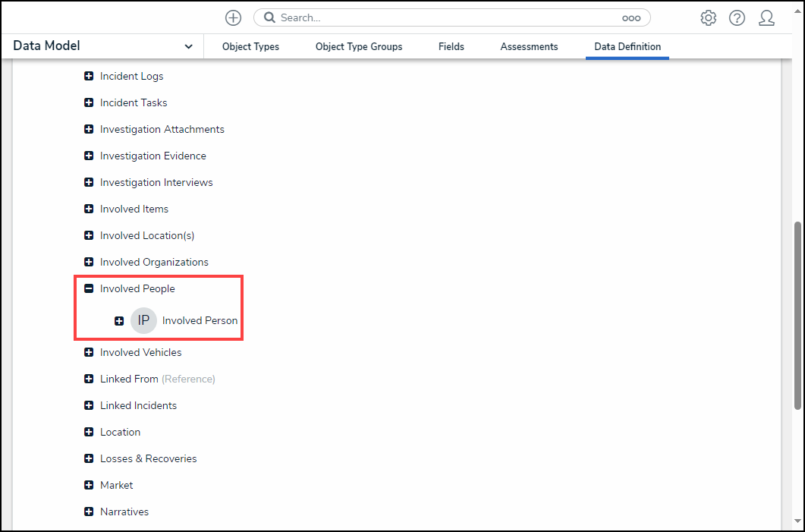Expand the Involved Vehicles node
The image size is (805, 532).
point(89,352)
